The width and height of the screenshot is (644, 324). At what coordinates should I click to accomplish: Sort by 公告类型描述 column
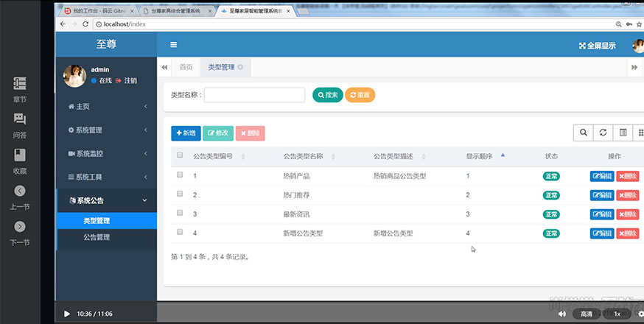pyautogui.click(x=399, y=156)
